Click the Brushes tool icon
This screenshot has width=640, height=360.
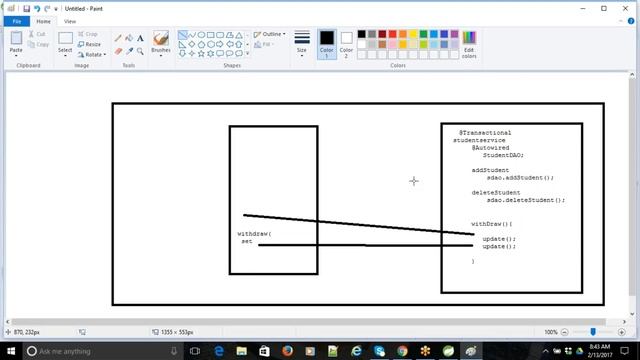[161, 38]
